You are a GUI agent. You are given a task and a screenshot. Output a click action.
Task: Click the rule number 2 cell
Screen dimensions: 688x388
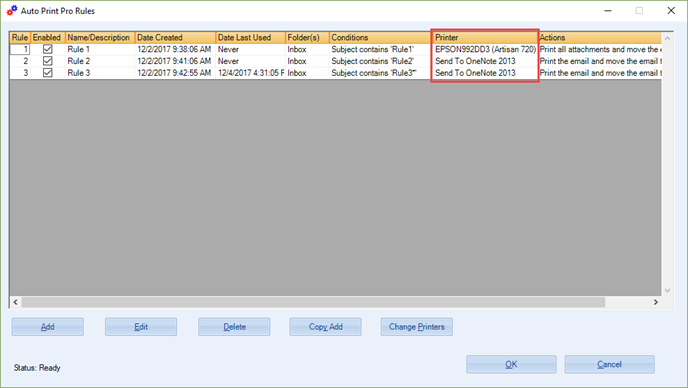pos(20,61)
